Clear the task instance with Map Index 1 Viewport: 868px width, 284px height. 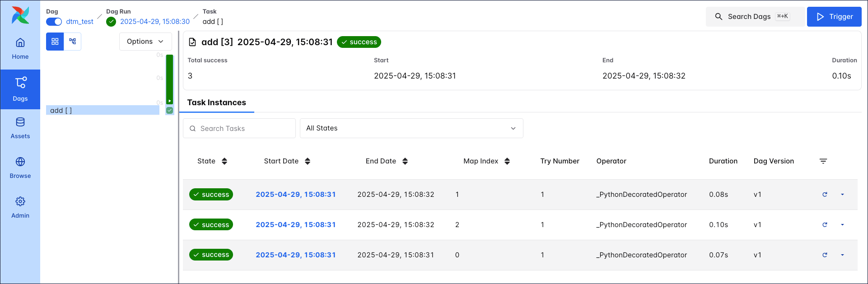(x=825, y=195)
